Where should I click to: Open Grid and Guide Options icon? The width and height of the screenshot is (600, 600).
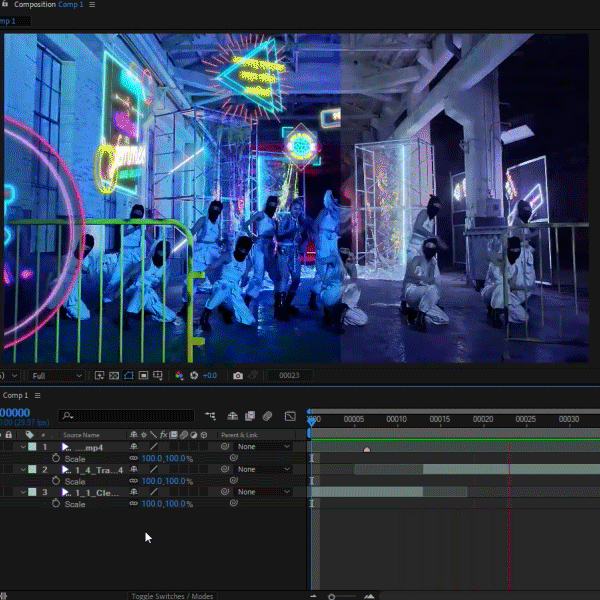point(158,375)
